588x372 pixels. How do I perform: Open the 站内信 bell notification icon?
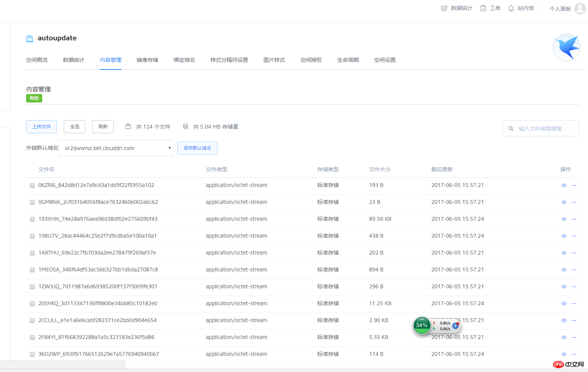pyautogui.click(x=511, y=8)
